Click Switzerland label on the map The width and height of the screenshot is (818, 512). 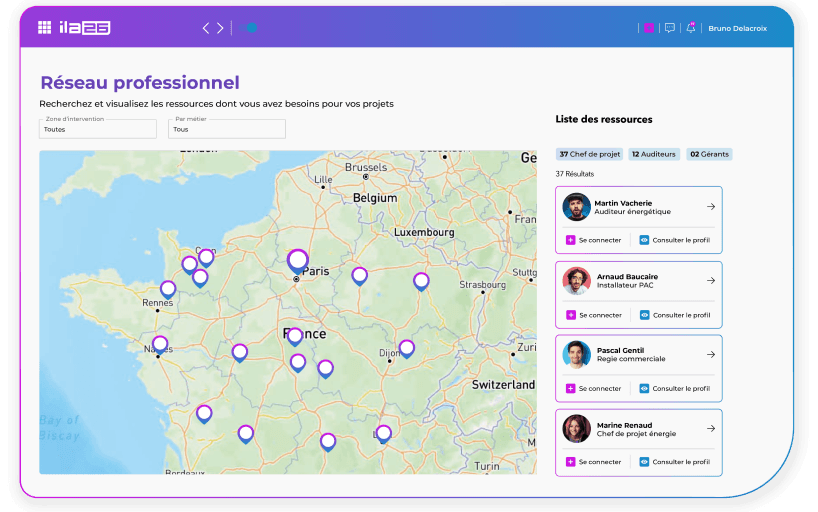pos(503,385)
